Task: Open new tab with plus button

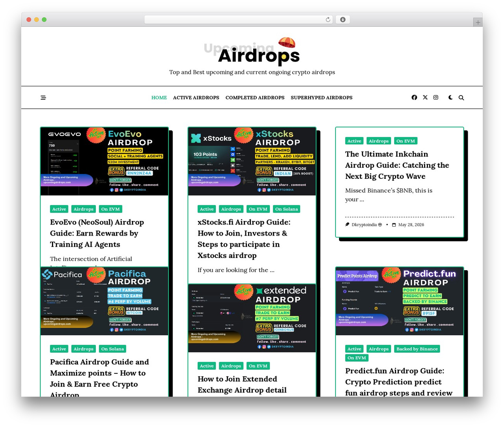Action: pos(478,22)
